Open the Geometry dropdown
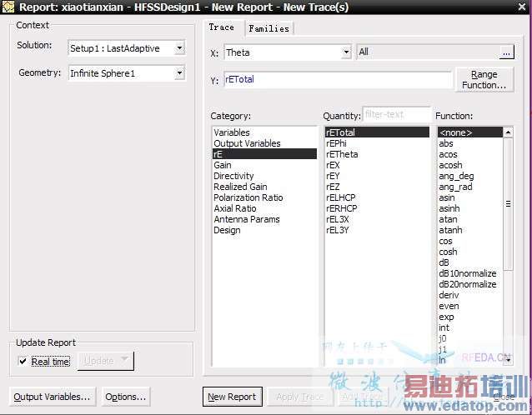This screenshot has height=415, width=532. click(x=180, y=72)
